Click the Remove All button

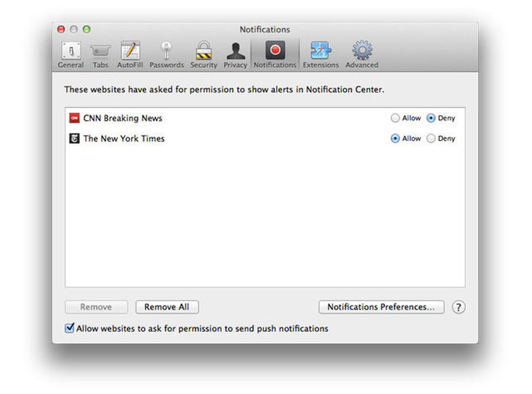point(167,307)
